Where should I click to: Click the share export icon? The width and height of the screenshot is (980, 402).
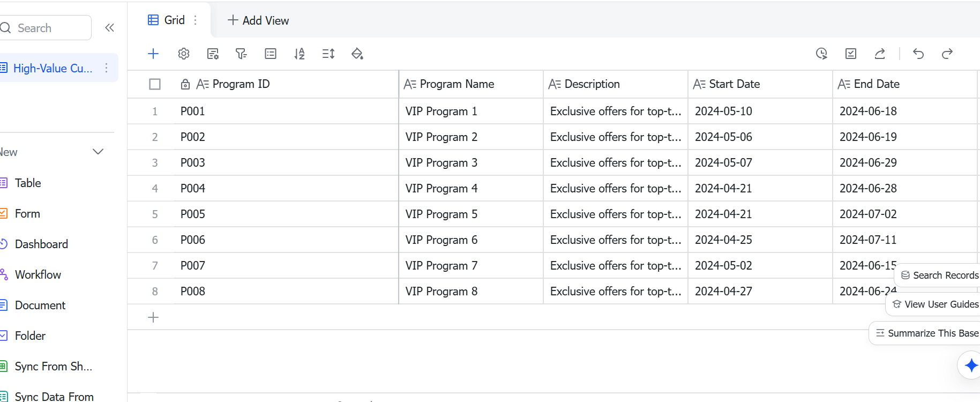pyautogui.click(x=880, y=54)
